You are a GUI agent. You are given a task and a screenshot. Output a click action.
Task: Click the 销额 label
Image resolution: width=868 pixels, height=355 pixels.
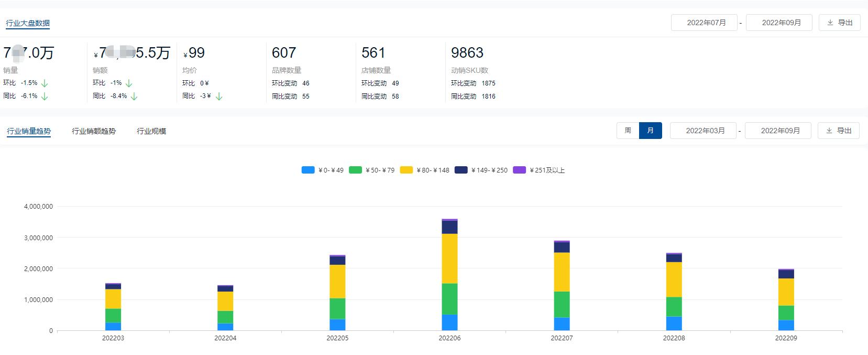(x=100, y=70)
